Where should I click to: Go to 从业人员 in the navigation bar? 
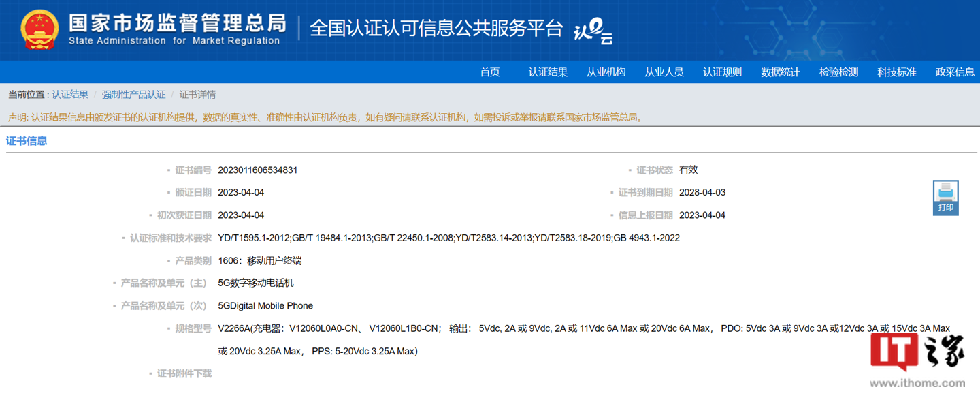pos(664,72)
